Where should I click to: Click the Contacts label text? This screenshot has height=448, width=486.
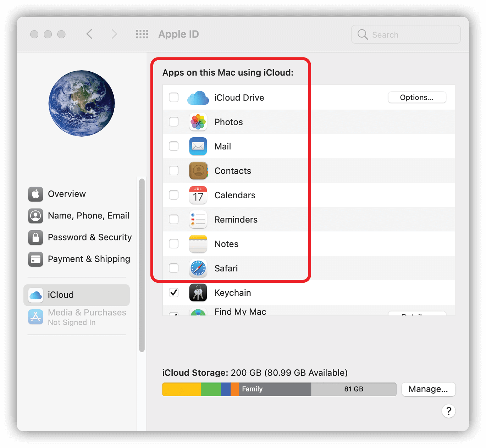[x=233, y=171]
